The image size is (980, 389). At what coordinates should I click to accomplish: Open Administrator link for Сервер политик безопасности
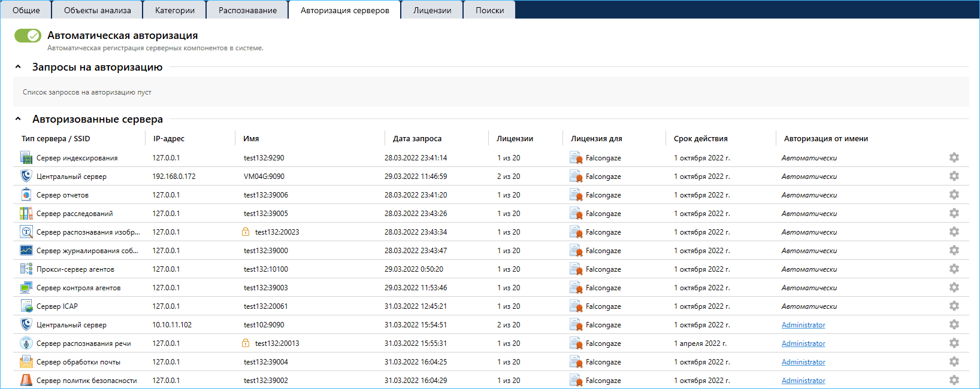point(803,381)
